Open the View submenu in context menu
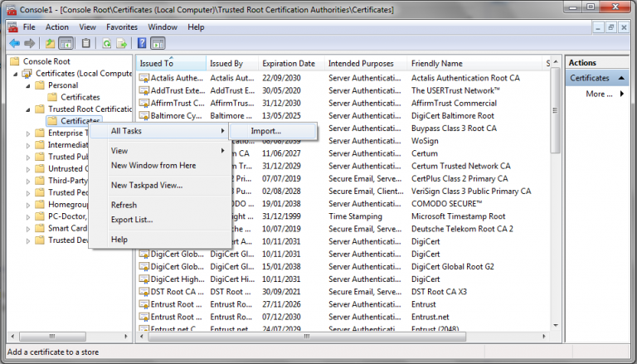 coord(160,151)
